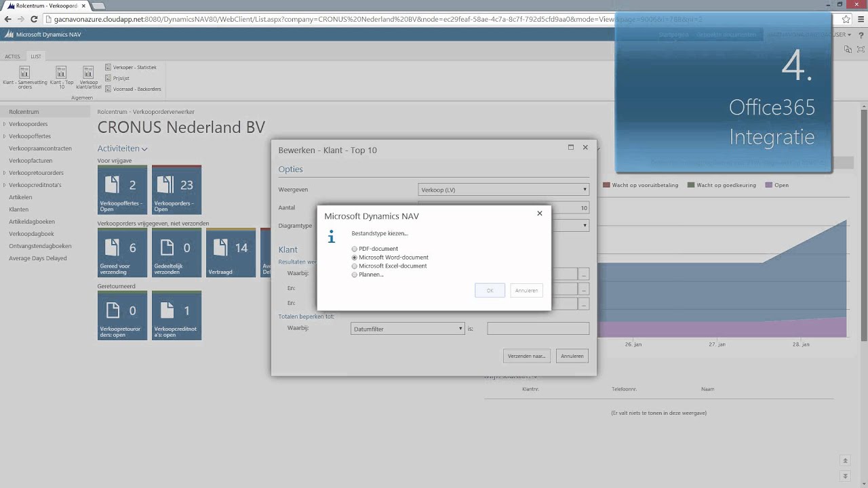Toggle full screen icon in NAV header
The image size is (868, 488).
point(860,49)
